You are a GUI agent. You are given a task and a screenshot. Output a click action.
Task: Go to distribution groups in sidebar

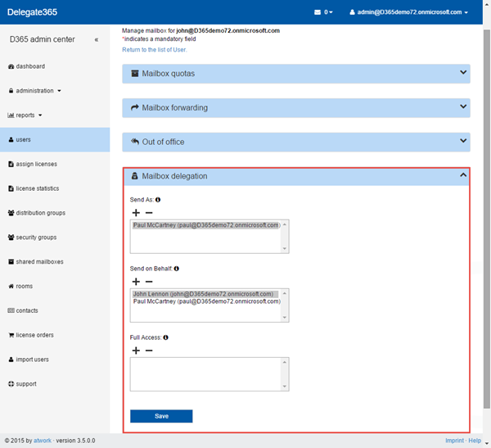click(40, 213)
